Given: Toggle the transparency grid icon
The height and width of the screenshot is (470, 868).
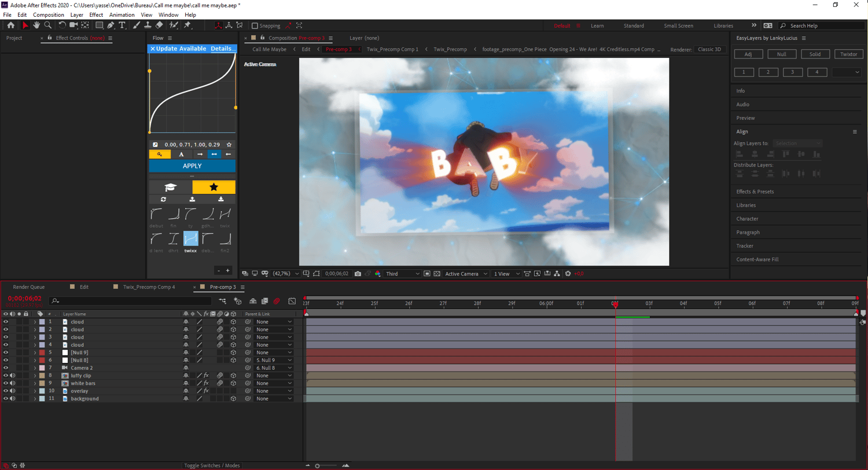Looking at the screenshot, I should (437, 274).
